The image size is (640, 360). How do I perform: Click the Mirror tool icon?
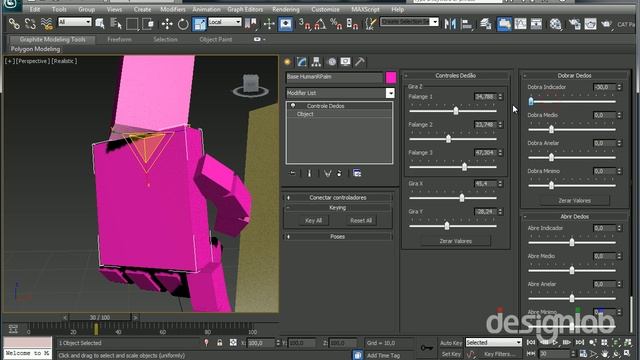[450, 24]
